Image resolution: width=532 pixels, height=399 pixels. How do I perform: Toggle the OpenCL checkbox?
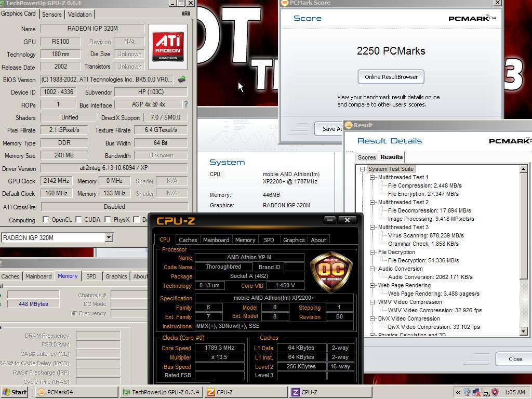point(46,220)
